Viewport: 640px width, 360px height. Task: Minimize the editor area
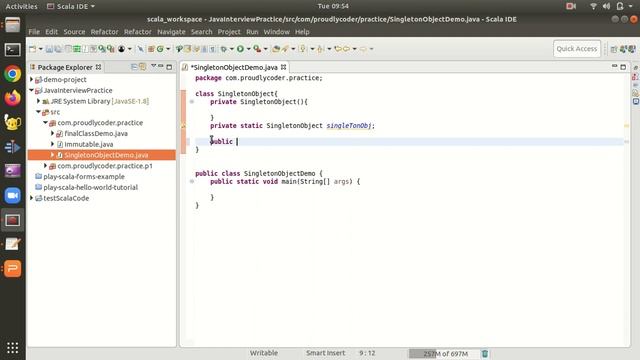[x=614, y=66]
